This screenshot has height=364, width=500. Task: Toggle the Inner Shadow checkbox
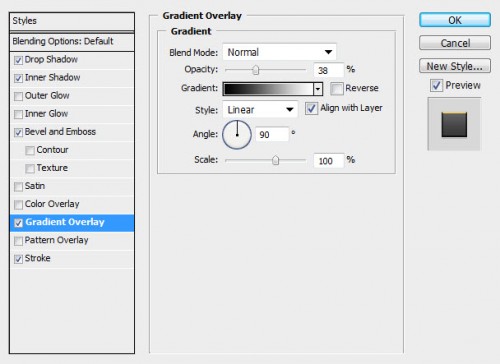click(x=18, y=78)
